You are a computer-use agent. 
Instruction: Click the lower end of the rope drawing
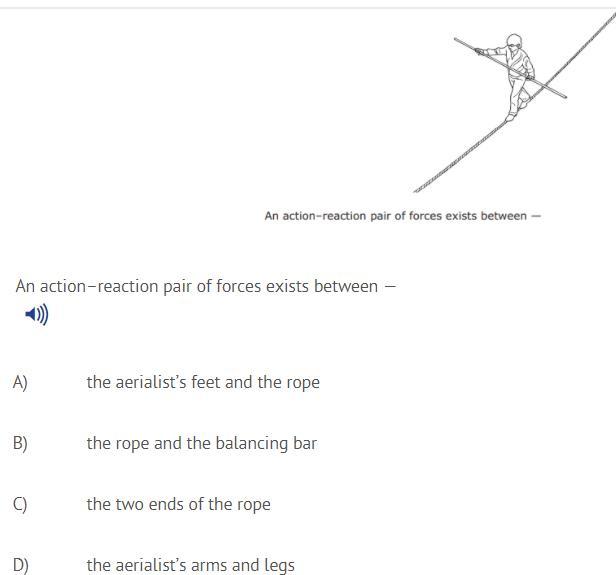pyautogui.click(x=418, y=189)
